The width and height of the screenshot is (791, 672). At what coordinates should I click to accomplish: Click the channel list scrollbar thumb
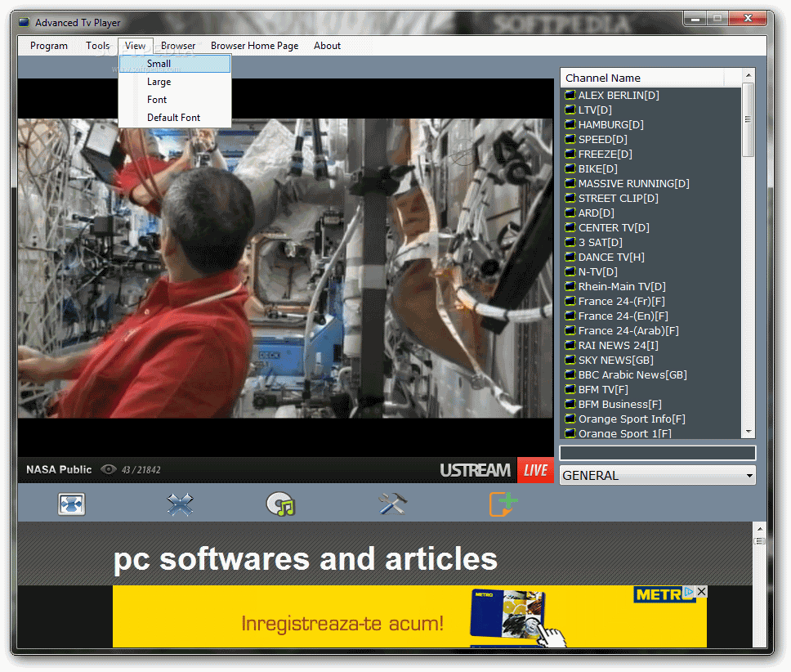point(749,119)
